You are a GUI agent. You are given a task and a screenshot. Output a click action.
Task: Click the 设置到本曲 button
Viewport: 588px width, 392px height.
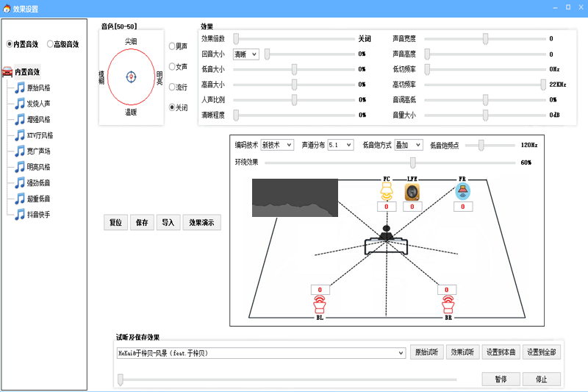coord(501,352)
